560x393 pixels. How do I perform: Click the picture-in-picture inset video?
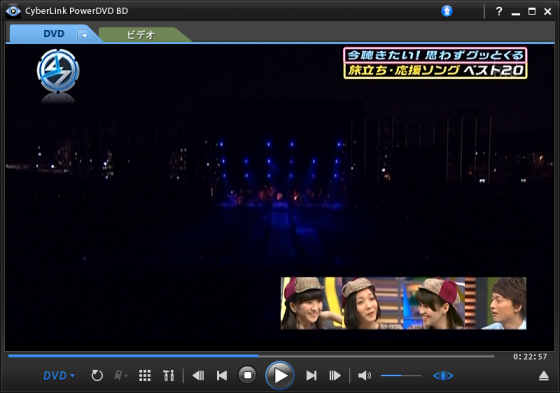pyautogui.click(x=404, y=303)
